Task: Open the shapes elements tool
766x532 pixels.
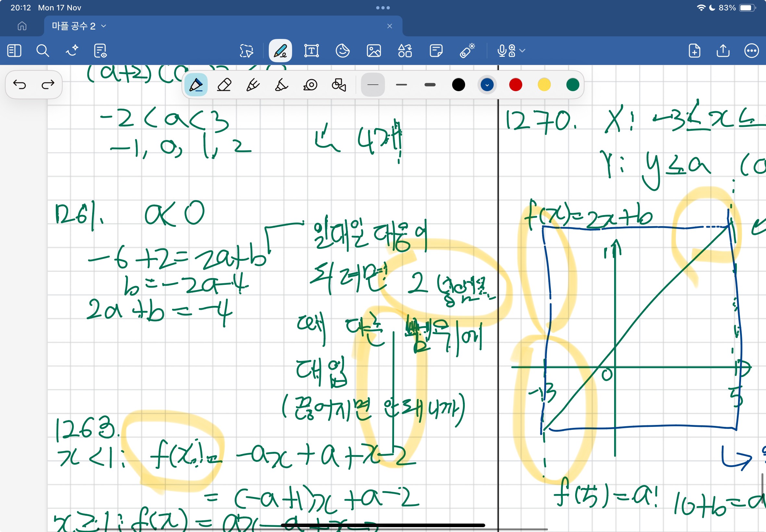Action: [405, 51]
